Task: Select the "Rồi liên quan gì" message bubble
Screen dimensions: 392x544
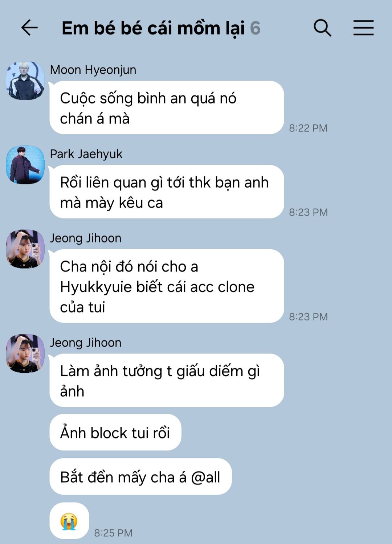Action: point(167,192)
